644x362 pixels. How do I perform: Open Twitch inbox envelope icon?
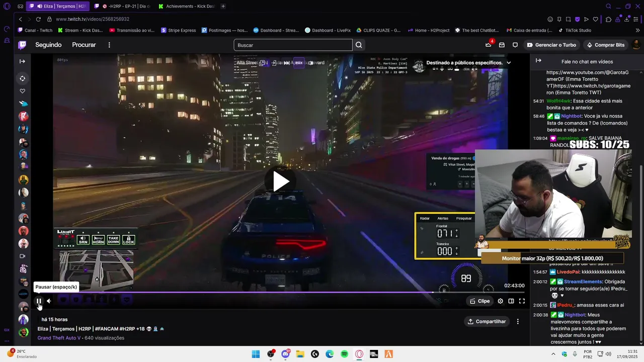tap(502, 45)
